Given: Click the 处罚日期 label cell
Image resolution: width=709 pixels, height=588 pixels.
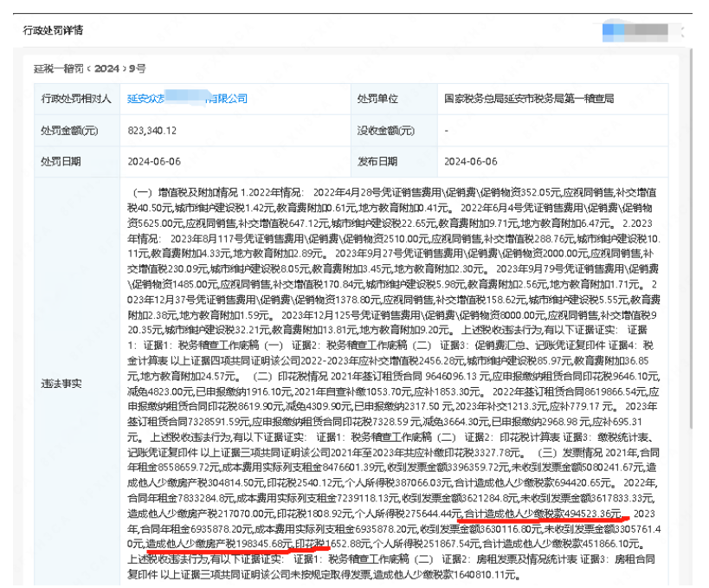Looking at the screenshot, I should click(x=77, y=161).
